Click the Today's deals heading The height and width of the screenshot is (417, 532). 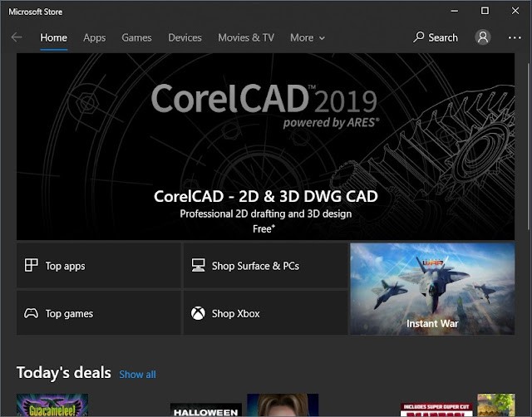(x=64, y=373)
